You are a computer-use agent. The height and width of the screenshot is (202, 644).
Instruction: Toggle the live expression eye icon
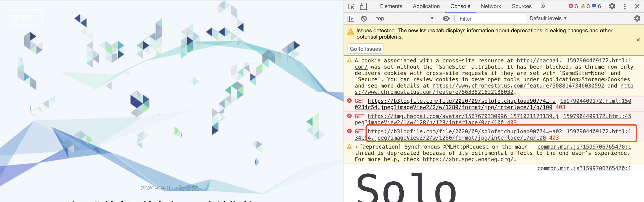click(x=446, y=19)
